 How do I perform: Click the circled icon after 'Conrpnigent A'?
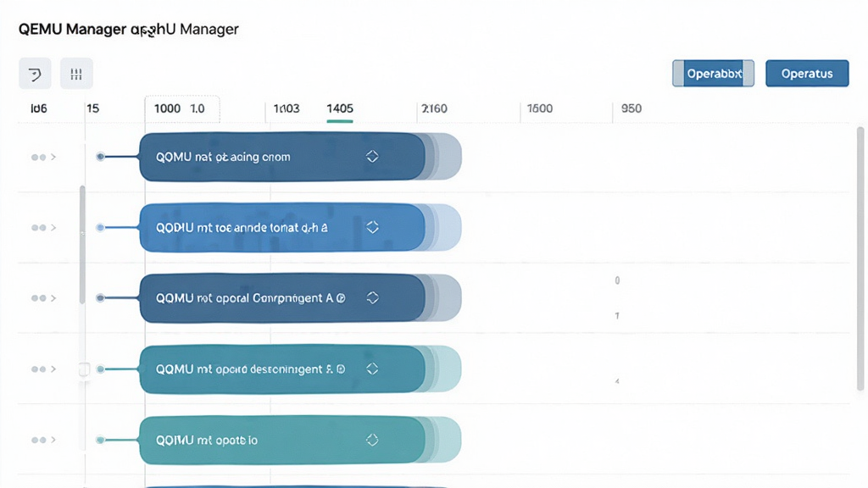[341, 298]
